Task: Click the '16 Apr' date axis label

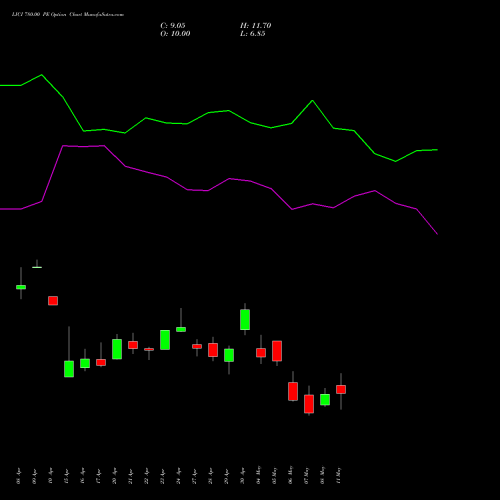Action: click(82, 476)
